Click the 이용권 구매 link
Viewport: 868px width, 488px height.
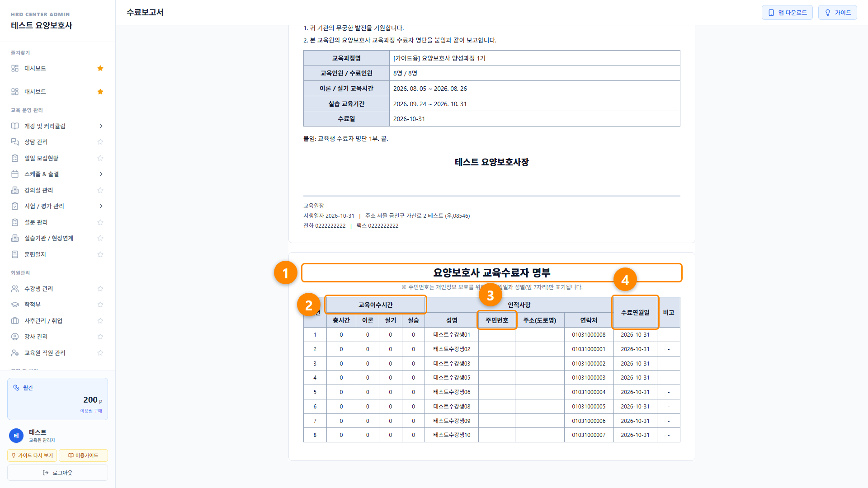click(x=91, y=411)
